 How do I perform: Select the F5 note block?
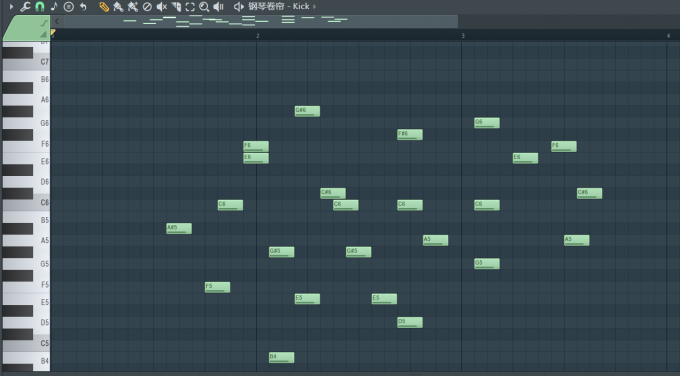pyautogui.click(x=218, y=287)
